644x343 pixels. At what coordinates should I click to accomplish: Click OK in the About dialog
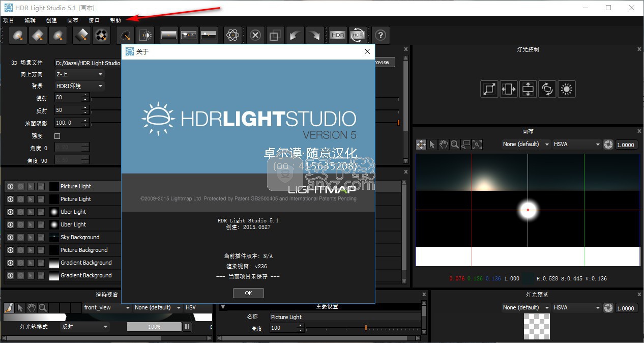pyautogui.click(x=248, y=293)
